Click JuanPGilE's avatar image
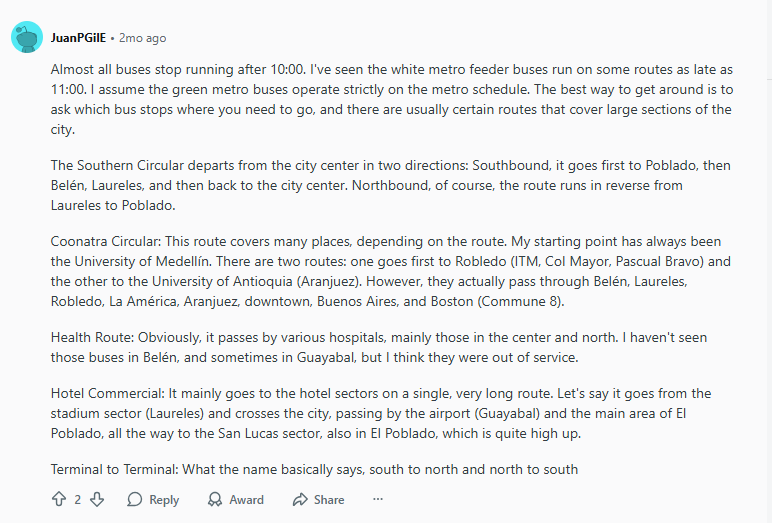The image size is (772, 523). click(x=26, y=38)
